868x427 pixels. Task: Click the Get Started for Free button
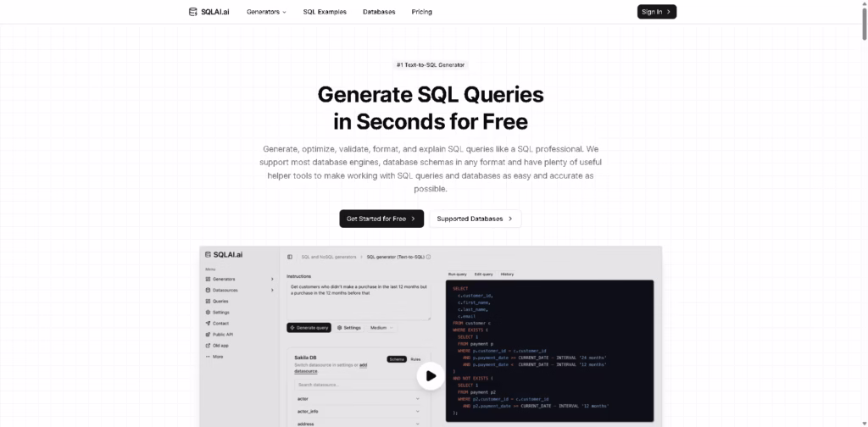(x=381, y=219)
